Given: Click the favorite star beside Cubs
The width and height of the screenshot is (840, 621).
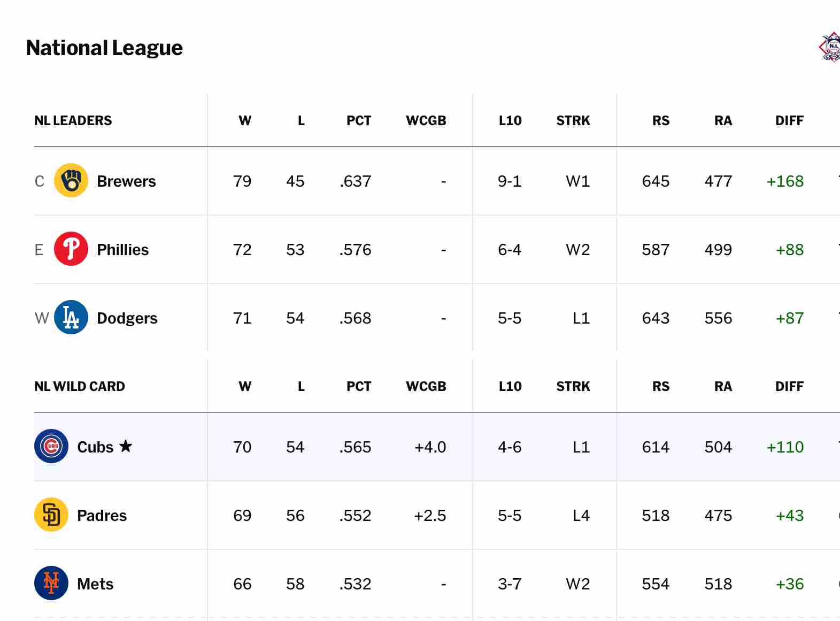Looking at the screenshot, I should 126,446.
